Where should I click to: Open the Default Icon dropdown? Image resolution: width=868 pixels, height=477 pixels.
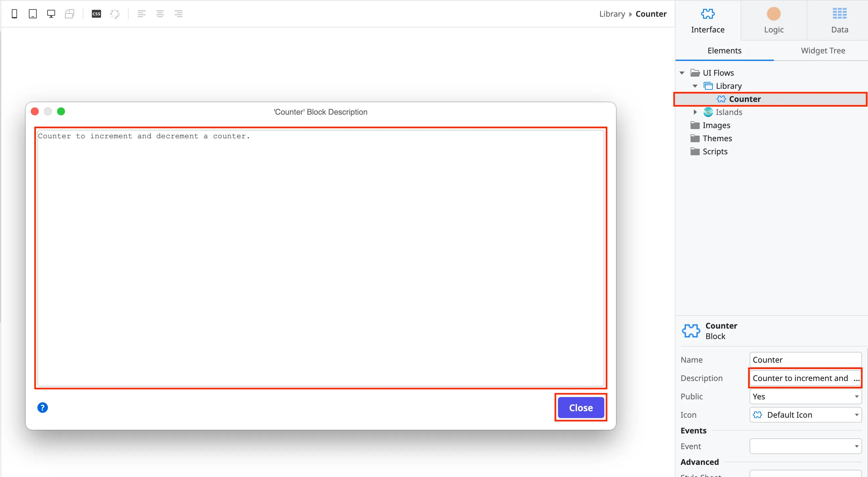click(805, 415)
